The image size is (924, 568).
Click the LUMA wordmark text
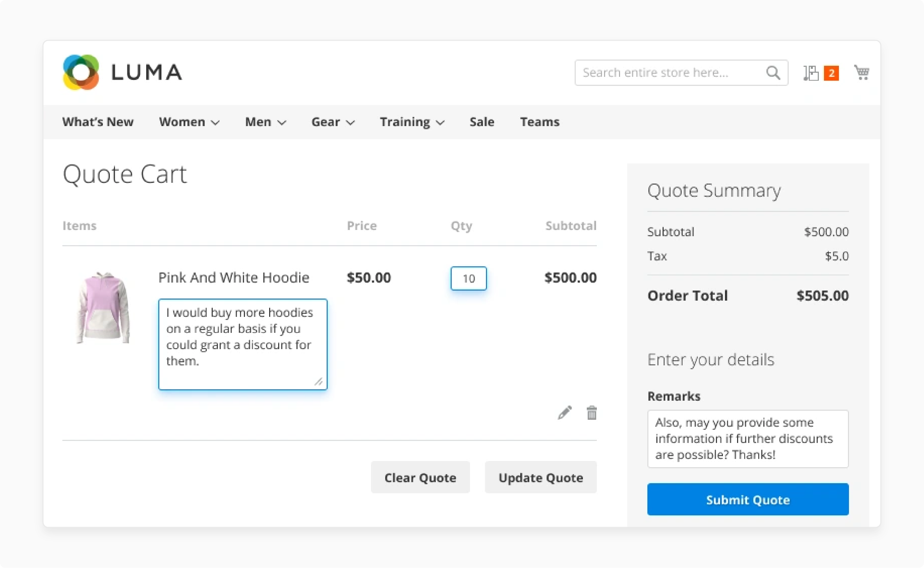pyautogui.click(x=146, y=72)
